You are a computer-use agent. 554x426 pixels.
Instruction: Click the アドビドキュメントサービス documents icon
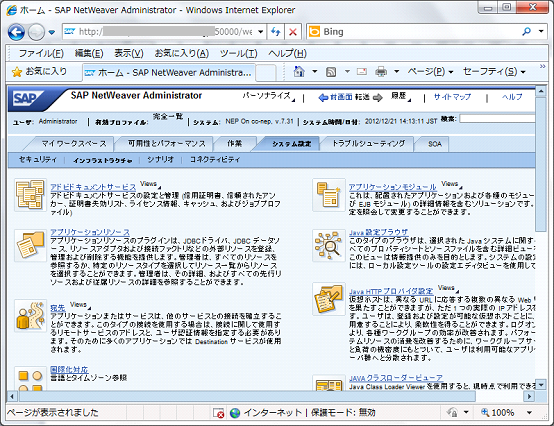pos(30,195)
